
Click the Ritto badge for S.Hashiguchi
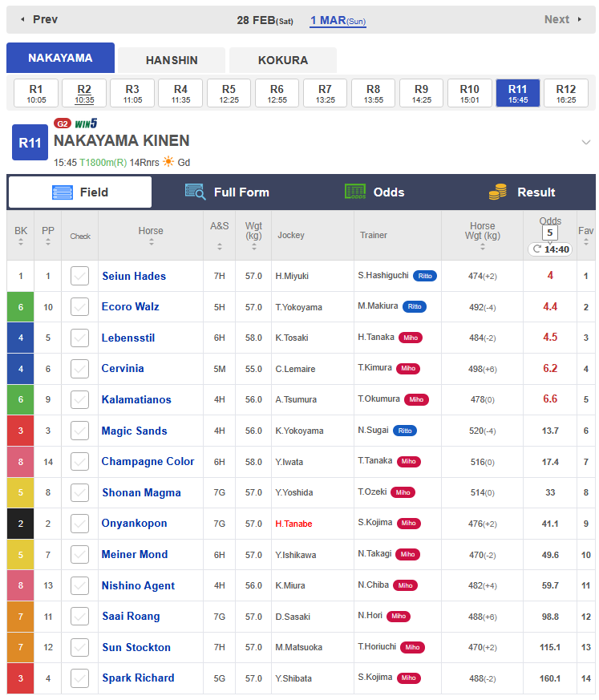tap(425, 276)
